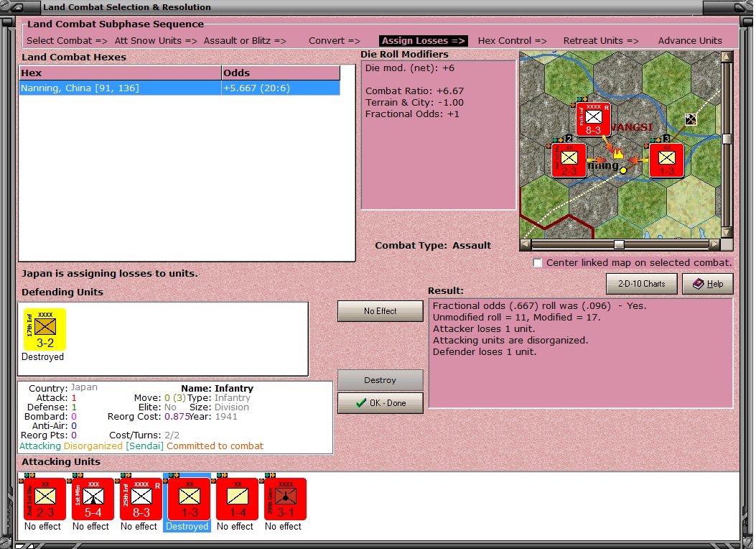
Task: Select the 29th Garr 3-1 attacking unit
Action: 285,498
